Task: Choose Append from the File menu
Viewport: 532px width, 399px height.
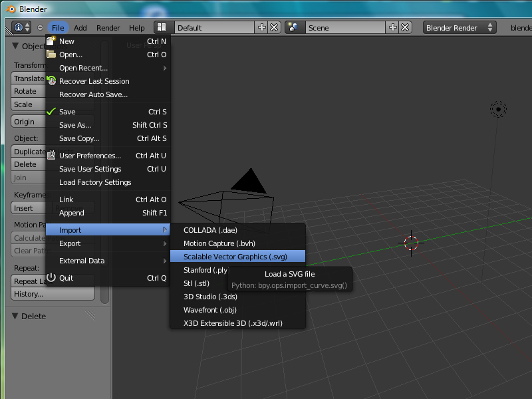Action: coord(108,213)
